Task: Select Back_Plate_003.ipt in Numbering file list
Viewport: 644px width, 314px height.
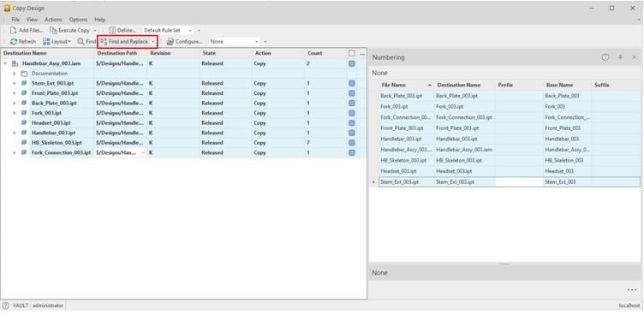Action: click(402, 96)
